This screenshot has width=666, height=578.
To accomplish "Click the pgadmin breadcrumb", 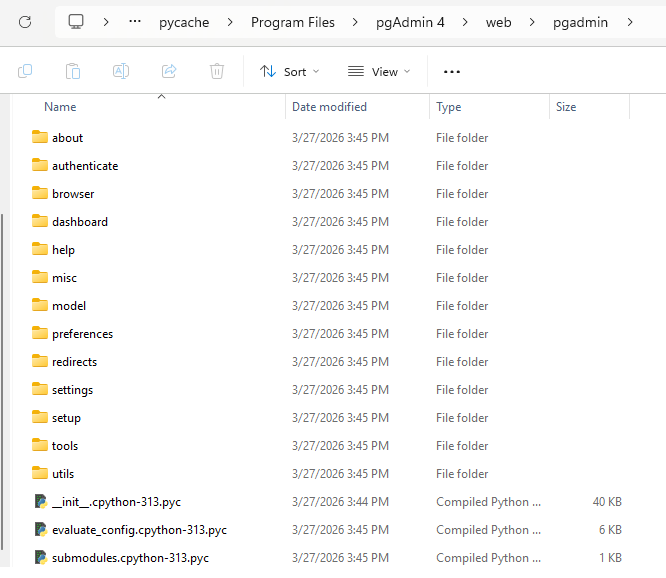I will (580, 22).
